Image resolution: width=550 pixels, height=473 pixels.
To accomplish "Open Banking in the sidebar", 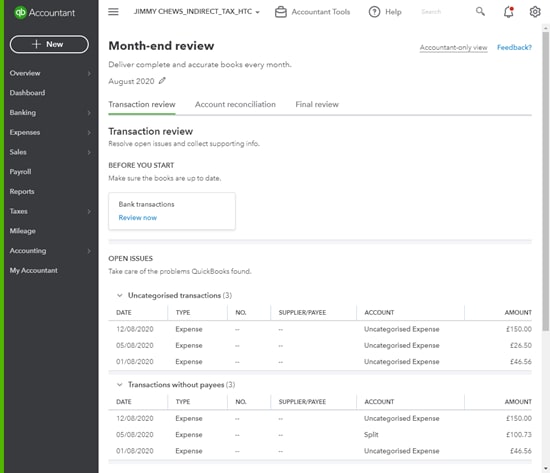I will coord(23,113).
